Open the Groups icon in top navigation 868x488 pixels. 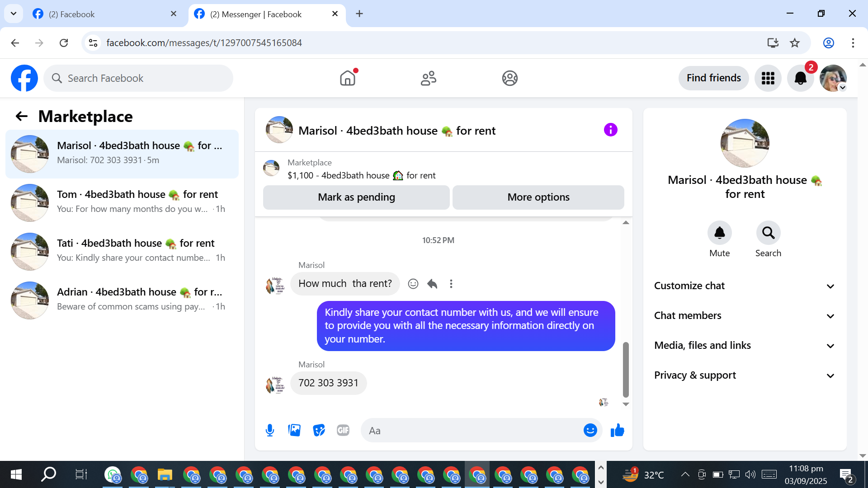coord(509,78)
